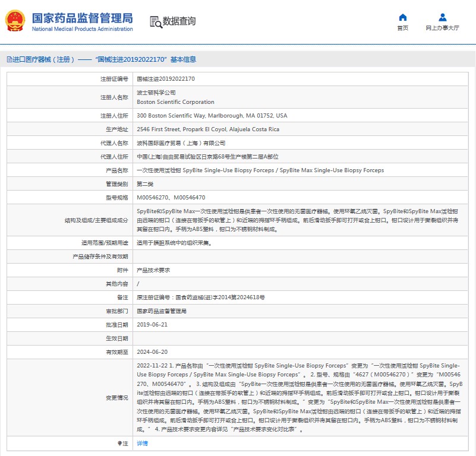The image size is (476, 456).
Task: Click the 注册人住所 field label
Action: click(x=114, y=116)
